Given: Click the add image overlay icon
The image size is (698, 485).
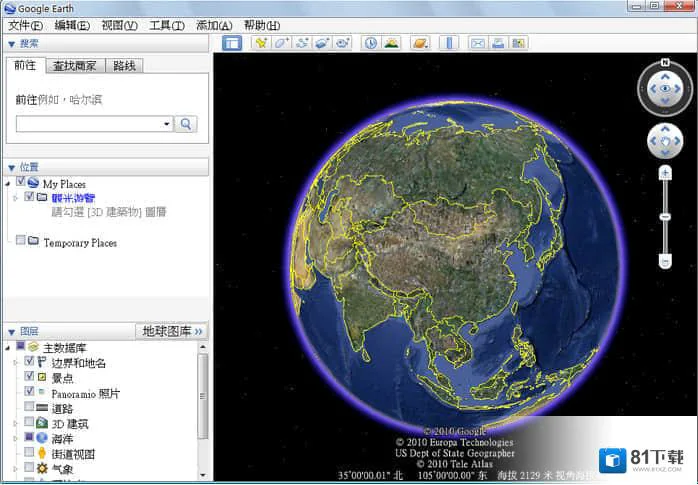Looking at the screenshot, I should click(322, 43).
